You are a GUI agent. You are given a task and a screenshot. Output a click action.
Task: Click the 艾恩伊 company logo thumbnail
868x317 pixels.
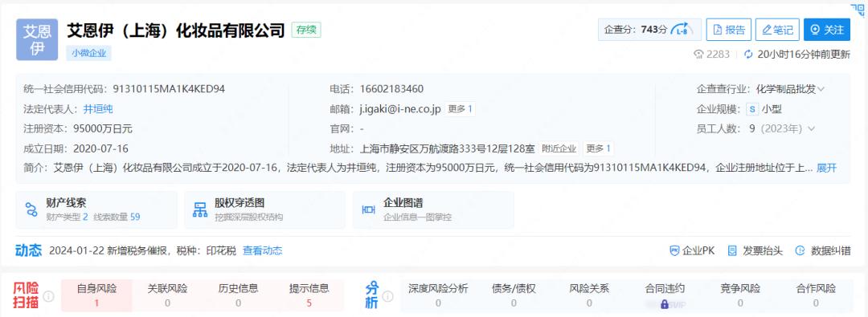tap(37, 39)
